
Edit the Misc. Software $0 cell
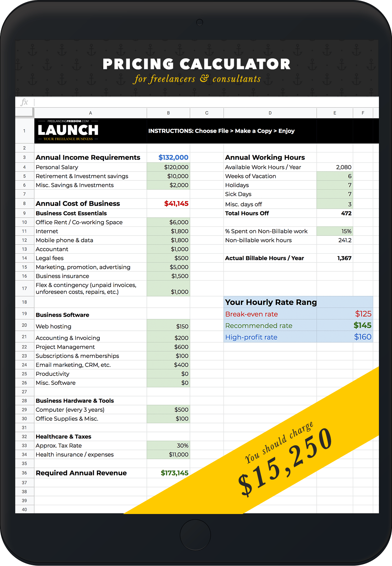point(168,383)
